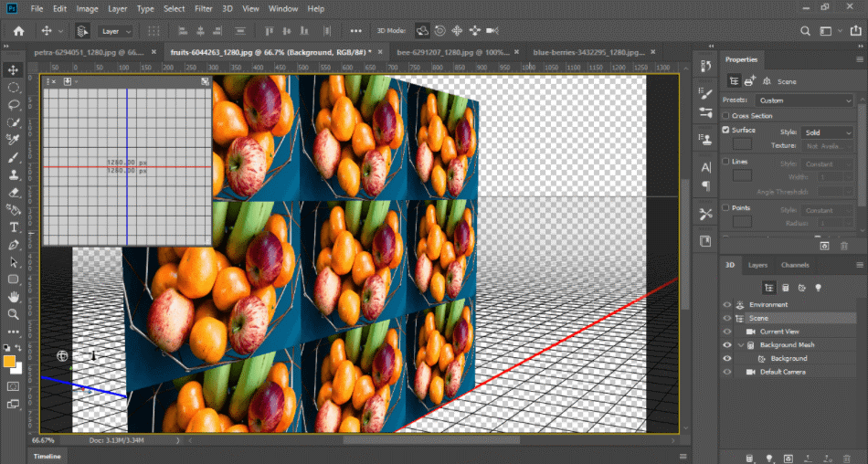
Task: Activate Pan the 3D Camera mode
Action: 457,31
